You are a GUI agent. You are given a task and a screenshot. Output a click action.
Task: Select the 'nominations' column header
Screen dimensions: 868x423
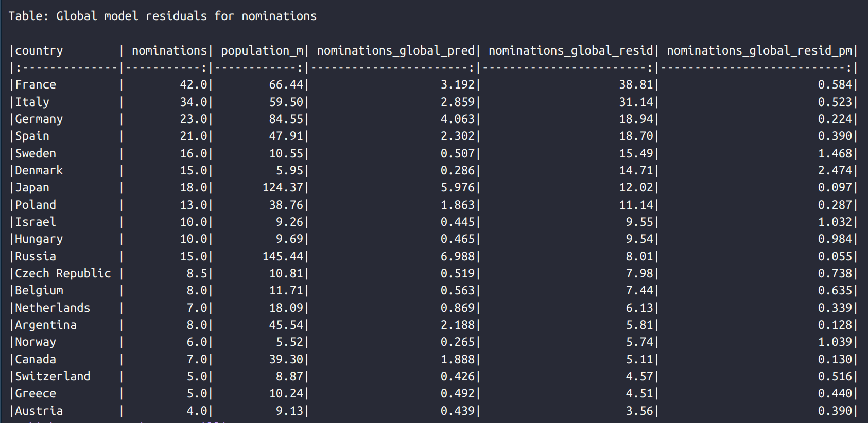tap(169, 50)
